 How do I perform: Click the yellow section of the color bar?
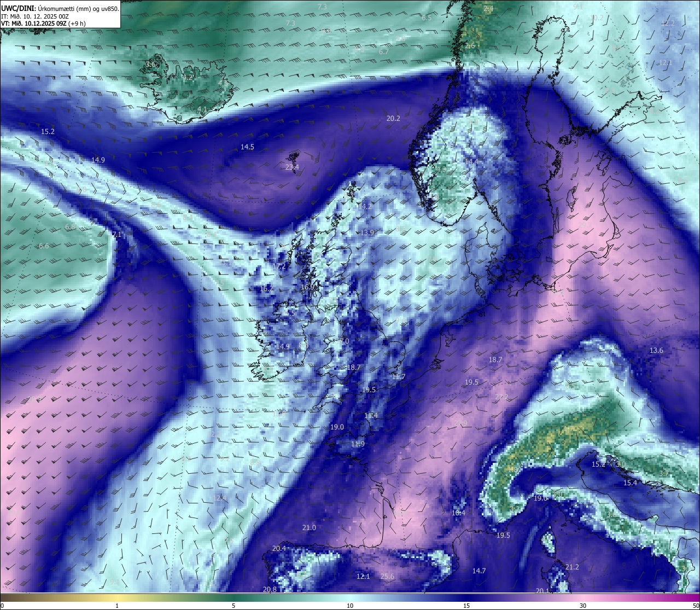coord(117,597)
